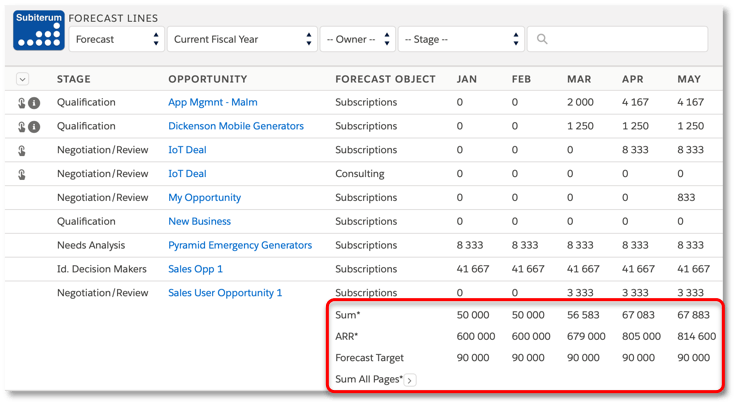Click the Forecast Target row label

369,358
